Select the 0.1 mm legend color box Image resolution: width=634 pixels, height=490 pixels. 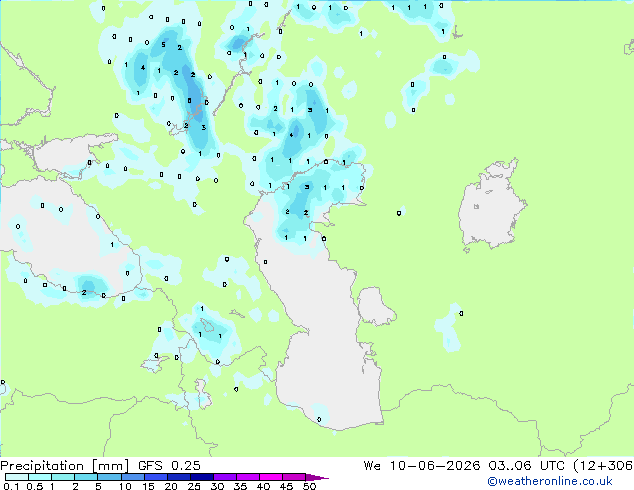(17, 477)
